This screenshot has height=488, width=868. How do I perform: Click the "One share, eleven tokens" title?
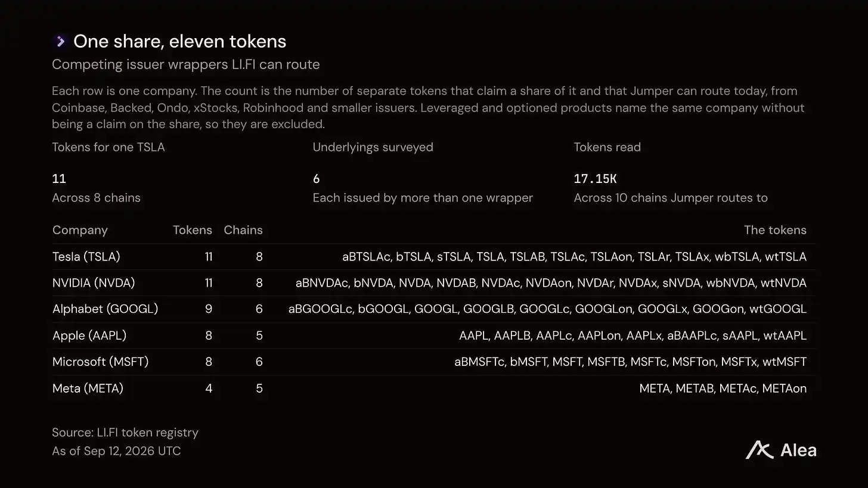tap(179, 41)
